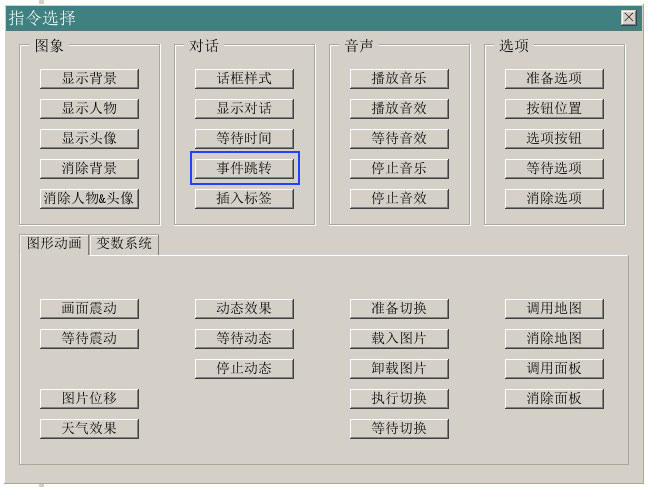Click the 执行切换 button
The height and width of the screenshot is (487, 648).
pyautogui.click(x=399, y=399)
